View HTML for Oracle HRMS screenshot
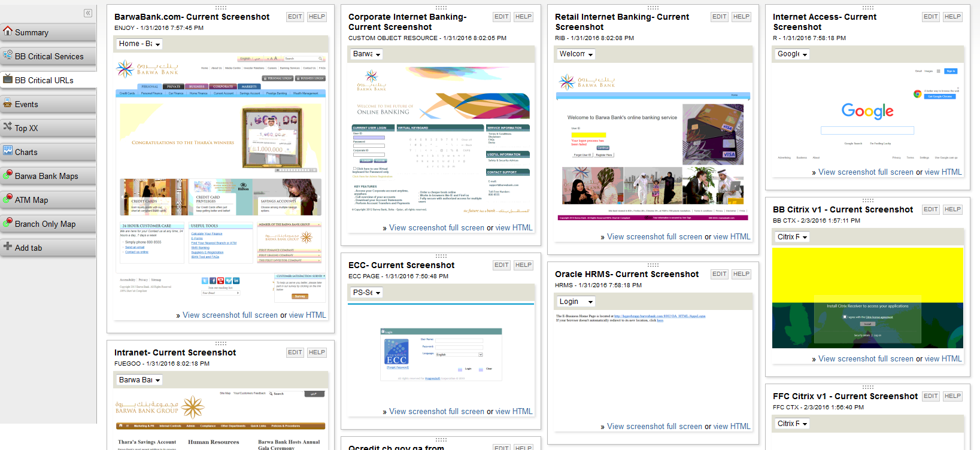Image resolution: width=980 pixels, height=450 pixels. point(732,426)
